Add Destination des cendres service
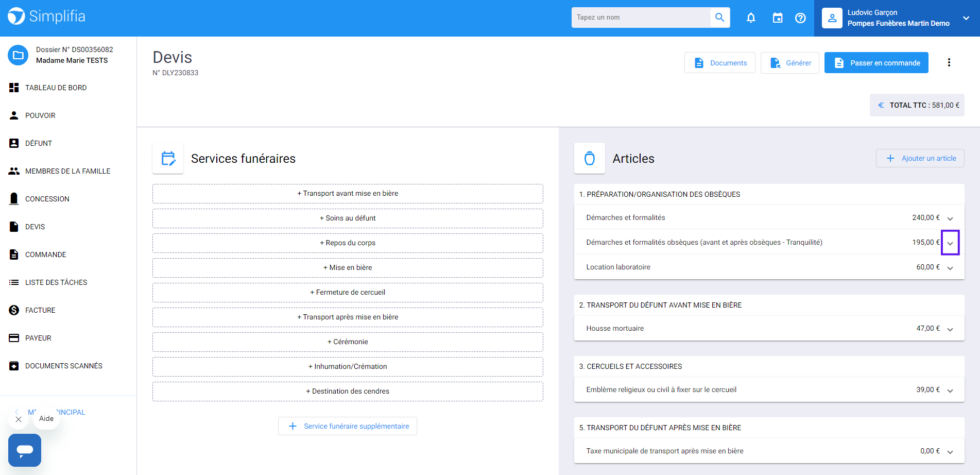 click(348, 392)
